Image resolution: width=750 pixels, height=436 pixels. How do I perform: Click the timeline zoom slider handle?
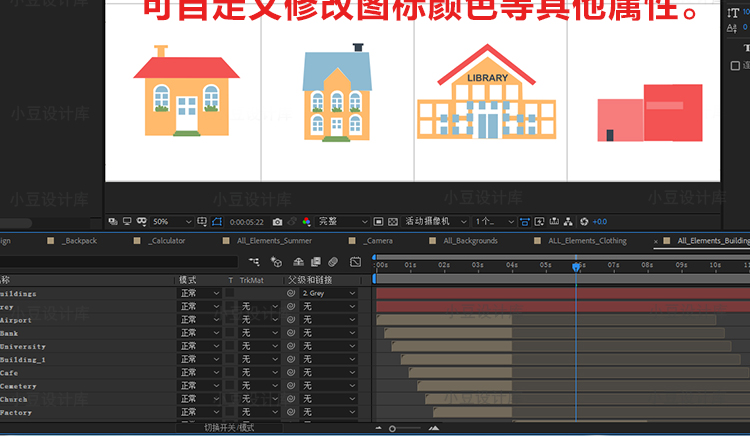click(x=392, y=429)
